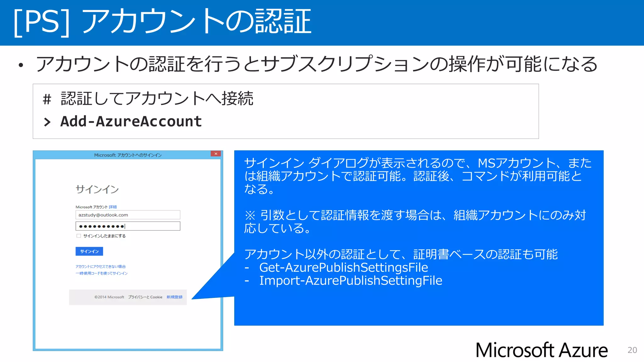Screen dimensions: 644x362
Task: Click the slide title [PS] アカウントの認証
Action: [162, 21]
